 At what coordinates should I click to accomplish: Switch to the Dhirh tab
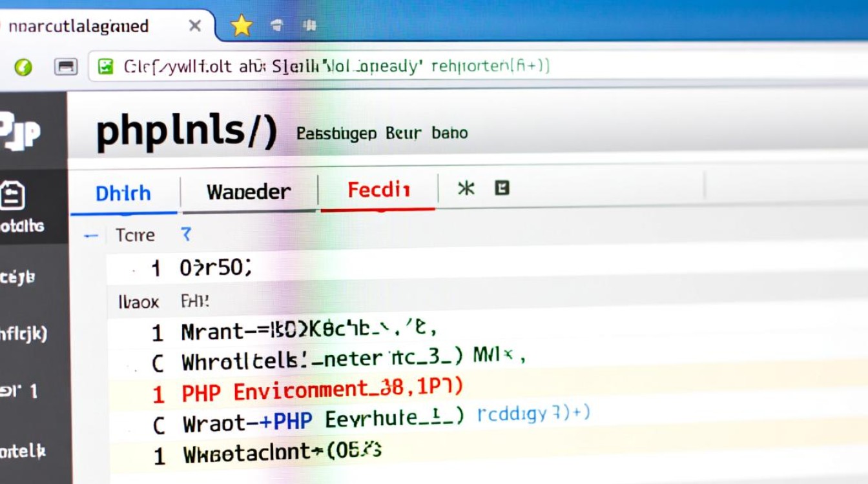[123, 193]
